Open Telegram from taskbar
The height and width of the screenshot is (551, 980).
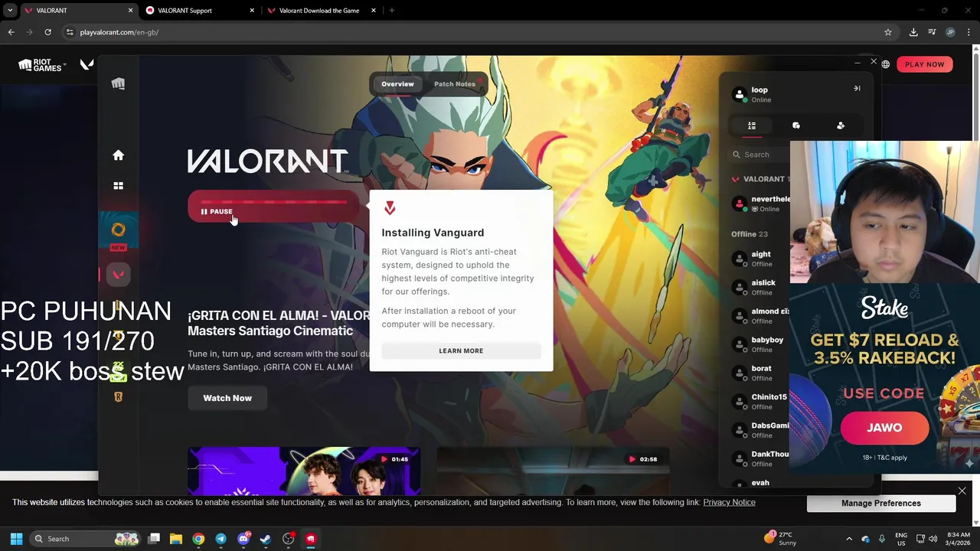point(220,539)
